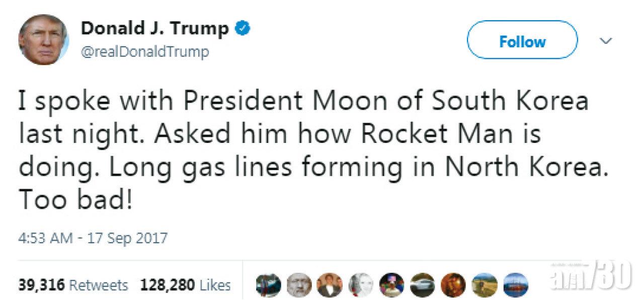Open the @realDonaldTrump handle link
644x300 pixels.
coord(145,52)
